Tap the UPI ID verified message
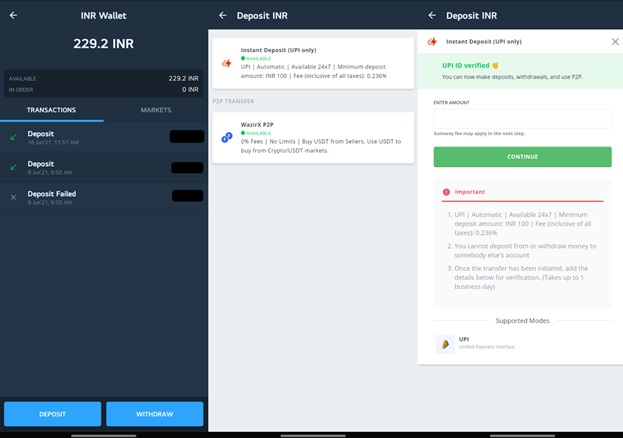 click(470, 66)
